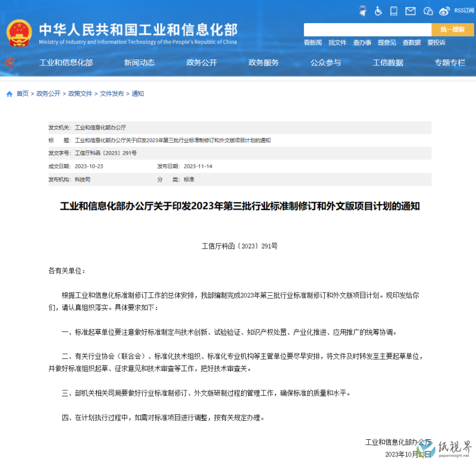
Task: Open the 工业和信息化部 nav menu
Action: [66, 62]
